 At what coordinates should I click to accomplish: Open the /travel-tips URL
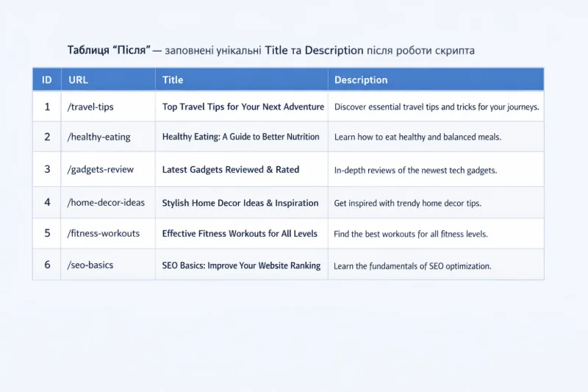(90, 107)
